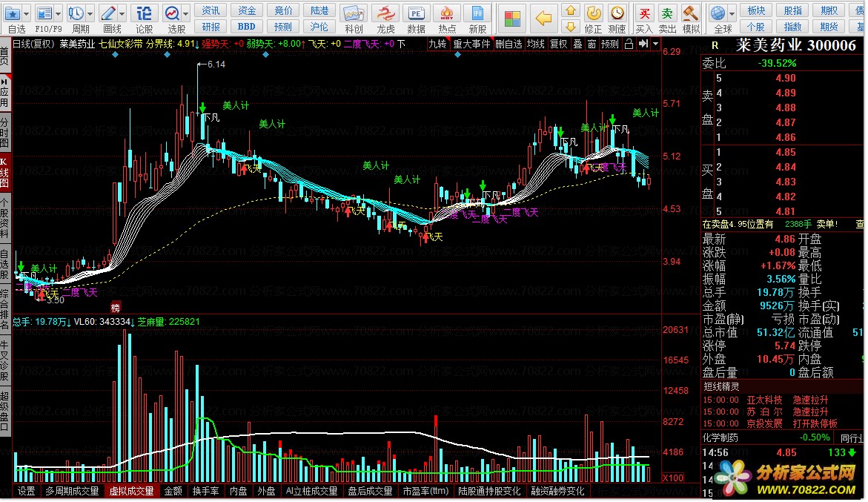Click the 期货 futures button
Viewport: 868px width, 502px height.
point(829,27)
